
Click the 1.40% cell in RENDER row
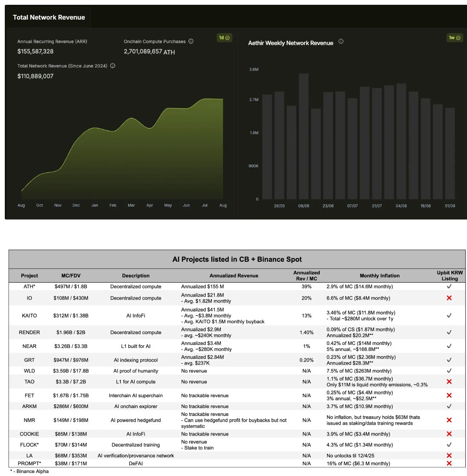click(x=306, y=332)
